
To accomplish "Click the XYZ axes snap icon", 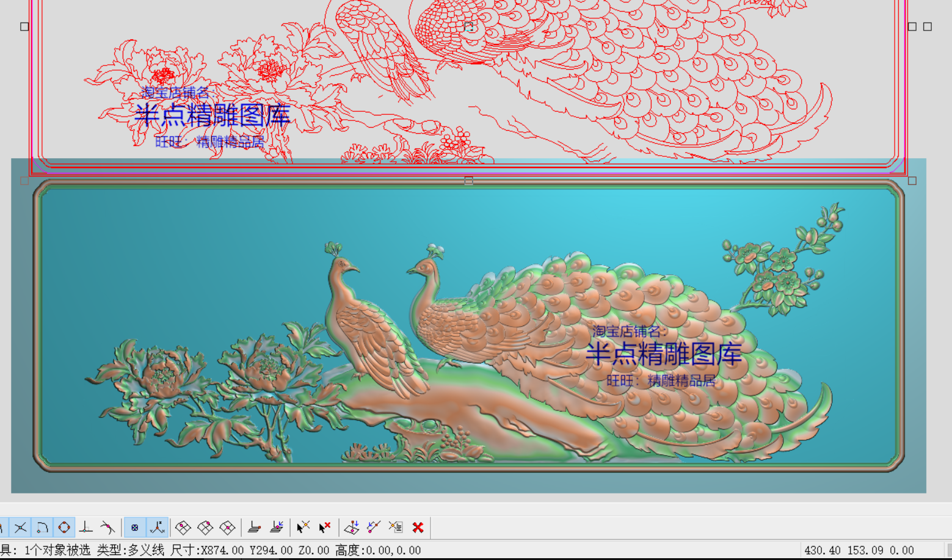I will coord(158,527).
